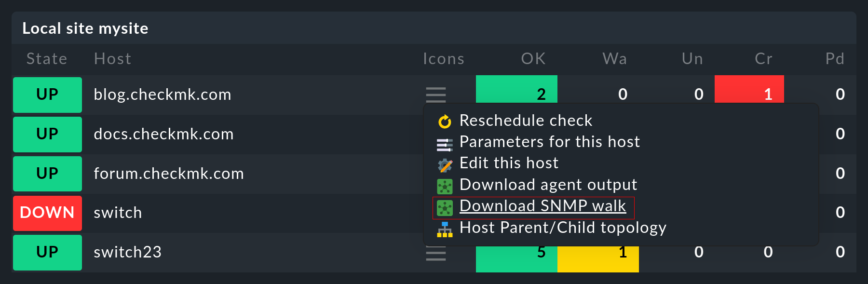The height and width of the screenshot is (284, 868).
Task: Open the blog.checkmk.com host link
Action: [163, 95]
